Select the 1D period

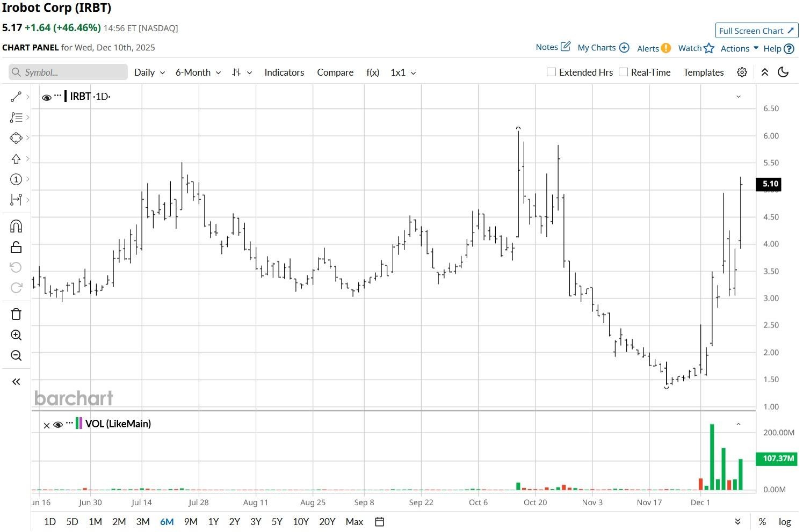coord(50,522)
